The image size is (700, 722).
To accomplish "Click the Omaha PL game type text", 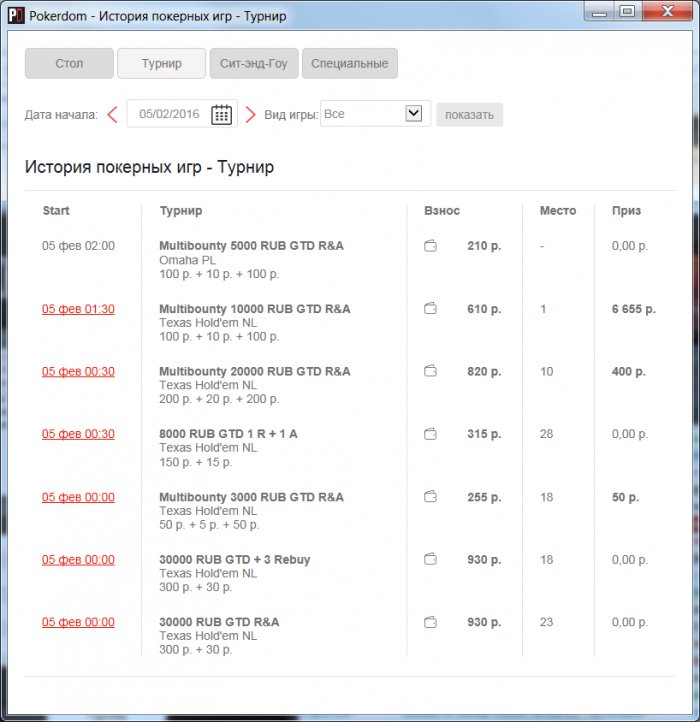I will click(187, 260).
